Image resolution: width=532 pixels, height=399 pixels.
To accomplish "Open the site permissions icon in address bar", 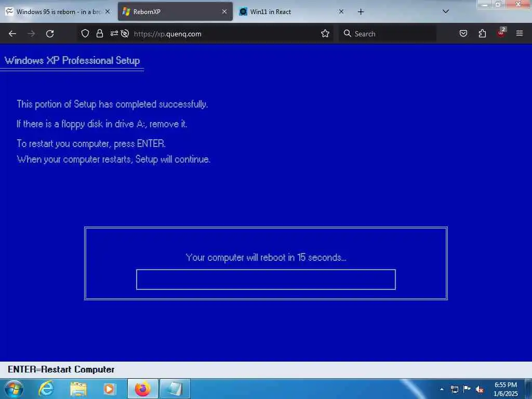I will (114, 34).
